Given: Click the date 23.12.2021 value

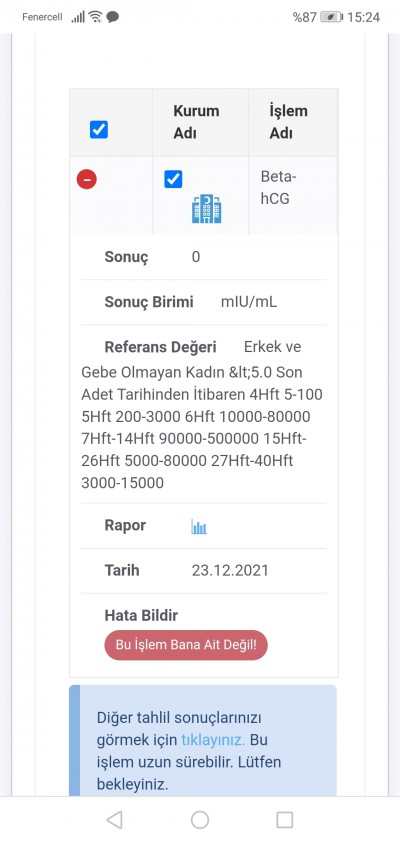Looking at the screenshot, I should (x=230, y=571).
